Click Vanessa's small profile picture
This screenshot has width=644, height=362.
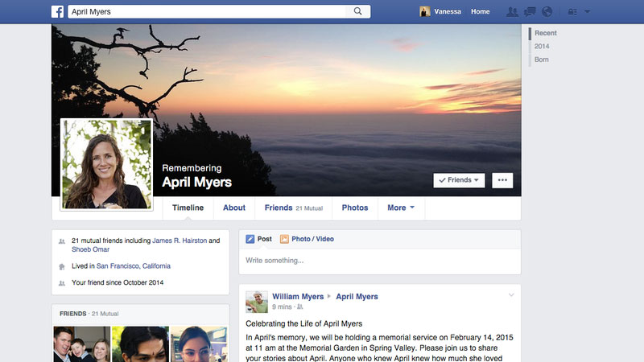coord(425,11)
